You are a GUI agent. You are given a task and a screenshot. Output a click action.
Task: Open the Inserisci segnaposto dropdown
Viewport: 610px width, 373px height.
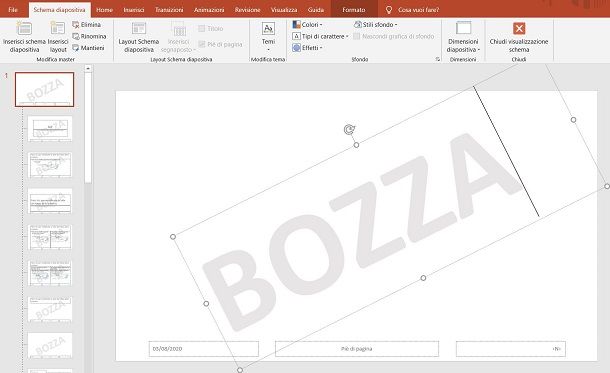(x=178, y=37)
